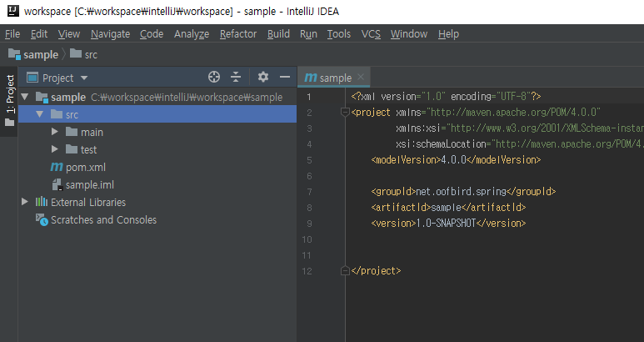Click the locate/scroll from source crosshair icon

point(214,77)
